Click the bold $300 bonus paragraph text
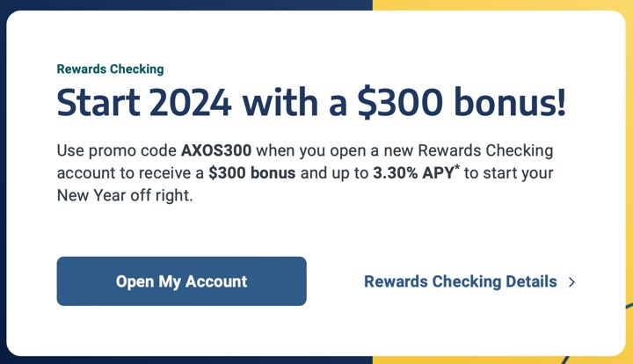Image resolution: width=633 pixels, height=364 pixels. [251, 172]
